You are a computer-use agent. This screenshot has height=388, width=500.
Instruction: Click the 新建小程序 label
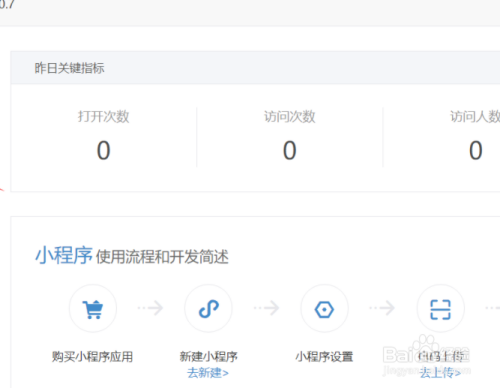(x=209, y=357)
